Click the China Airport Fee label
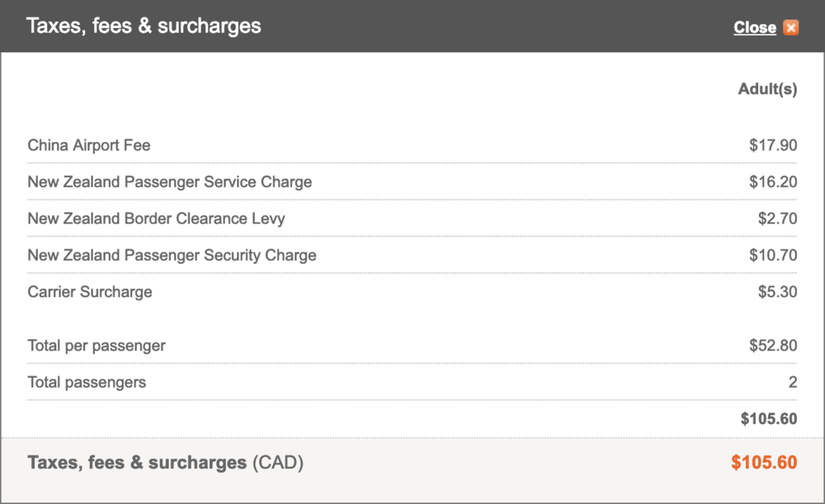The width and height of the screenshot is (825, 504). [89, 145]
